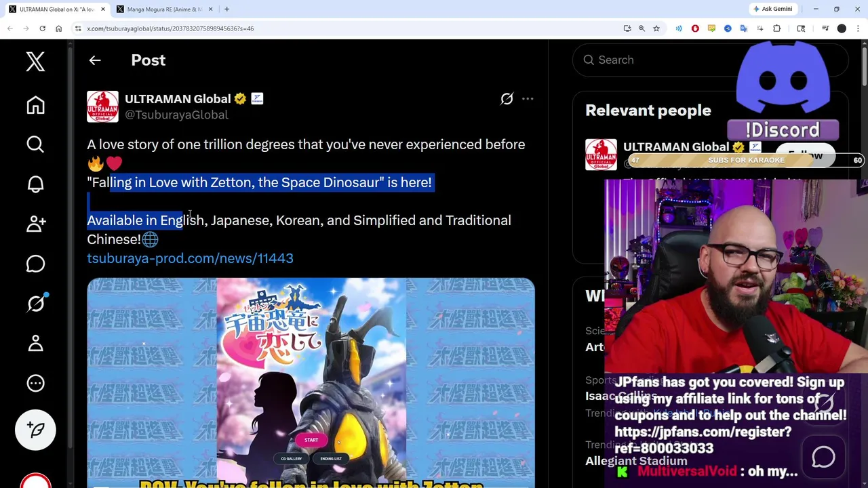Open Grok from the left sidebar
Image resolution: width=868 pixels, height=488 pixels.
point(35,303)
